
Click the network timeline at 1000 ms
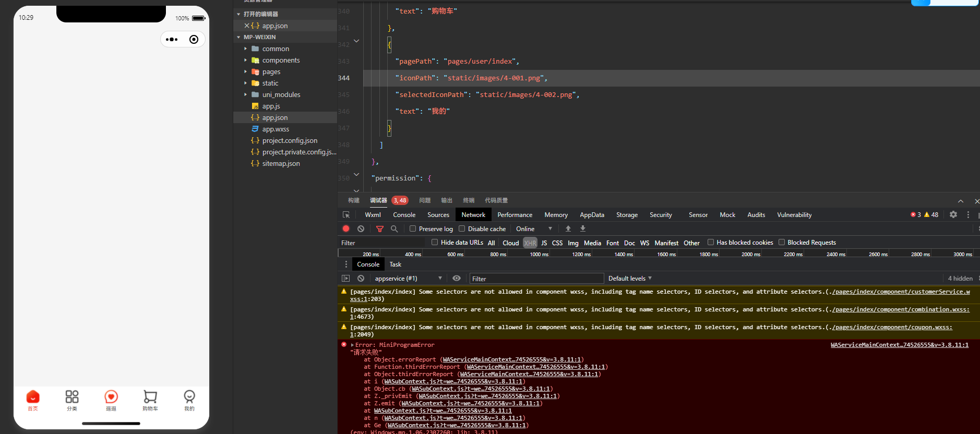coord(539,254)
